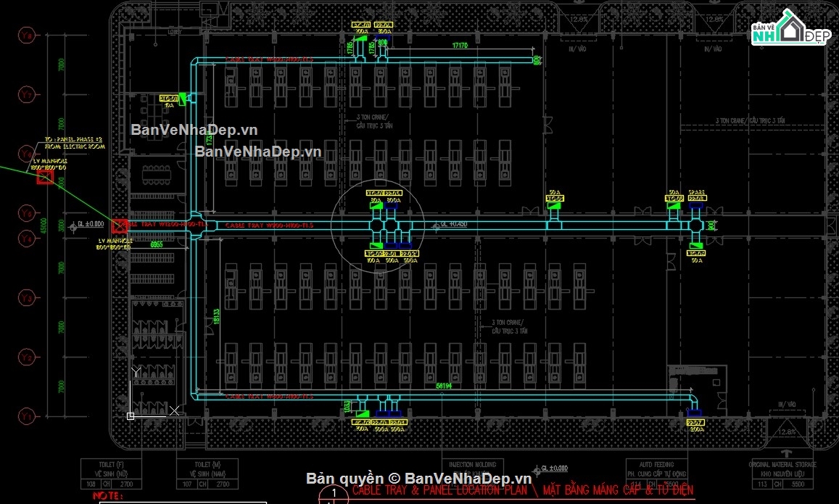Viewport: 839px width, 504px height.
Task: Click the Original Material Storage room label
Action: pyautogui.click(x=784, y=468)
